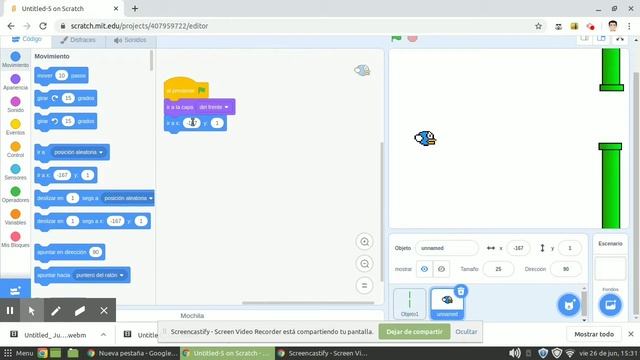Select the Movimiento category circle
Image resolution: width=640 pixels, height=360 pixels.
point(16,56)
